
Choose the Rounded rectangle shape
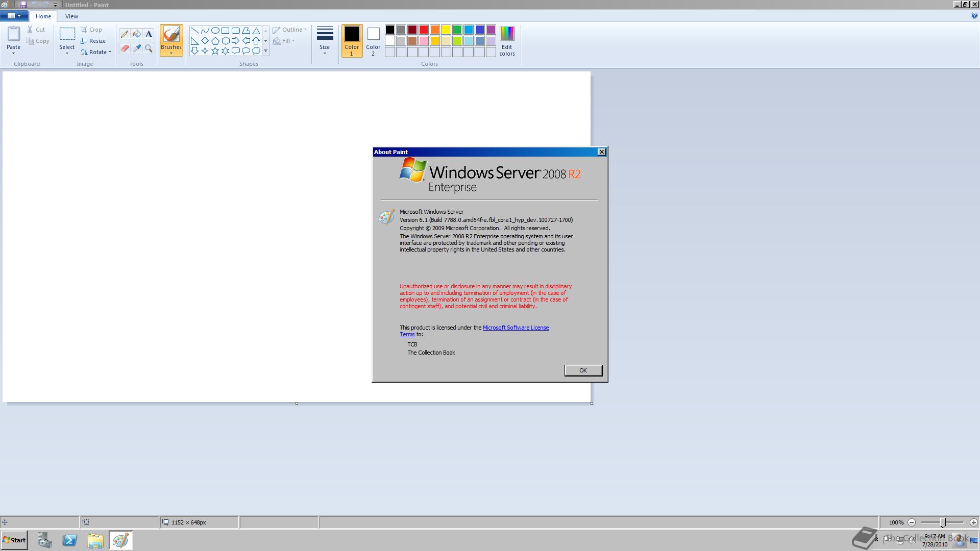click(x=236, y=31)
